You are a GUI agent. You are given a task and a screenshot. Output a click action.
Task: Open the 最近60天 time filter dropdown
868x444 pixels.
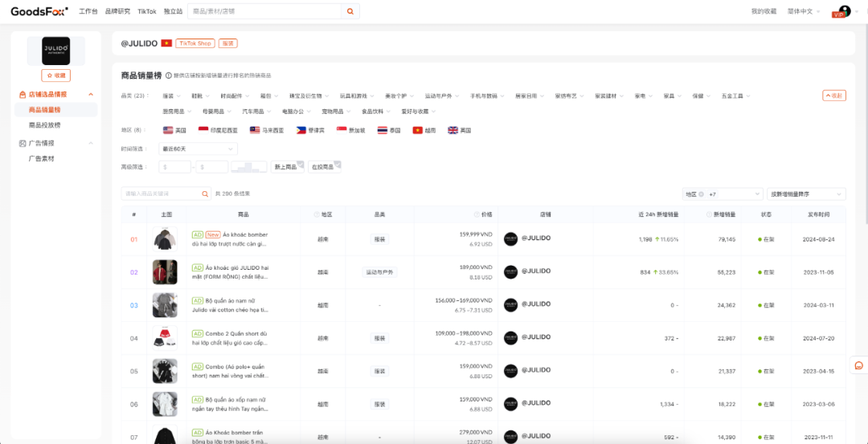pyautogui.click(x=199, y=149)
